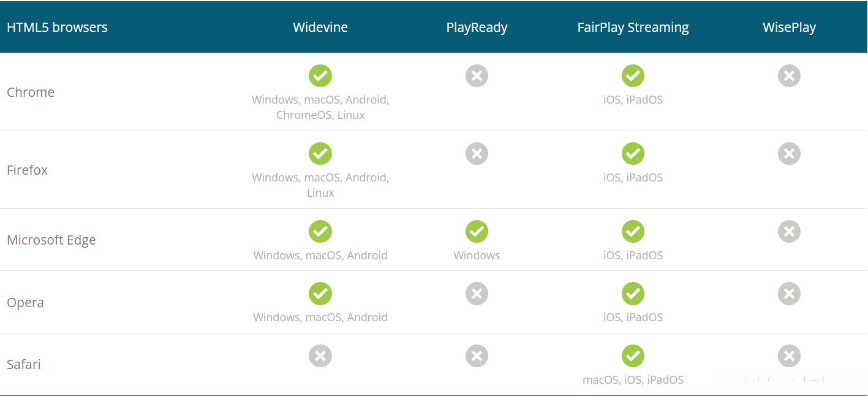Click Microsoft Edge's PlayReady checkmark icon

(477, 232)
